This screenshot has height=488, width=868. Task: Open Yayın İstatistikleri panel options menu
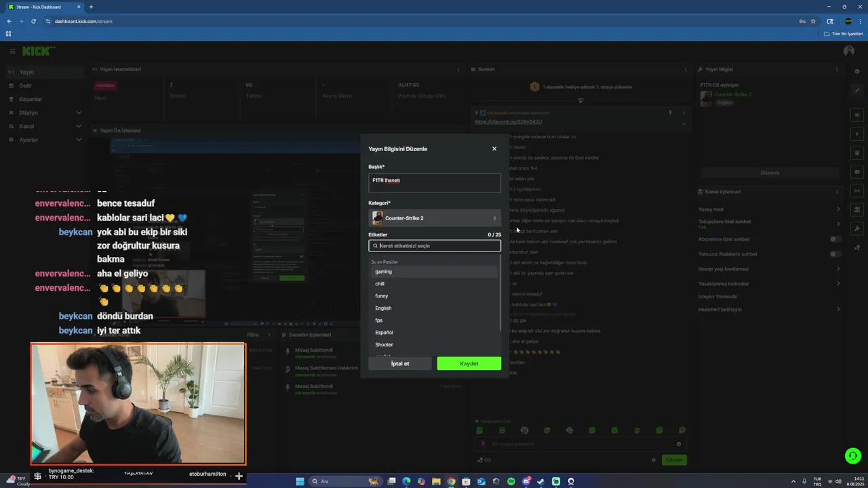[458, 69]
